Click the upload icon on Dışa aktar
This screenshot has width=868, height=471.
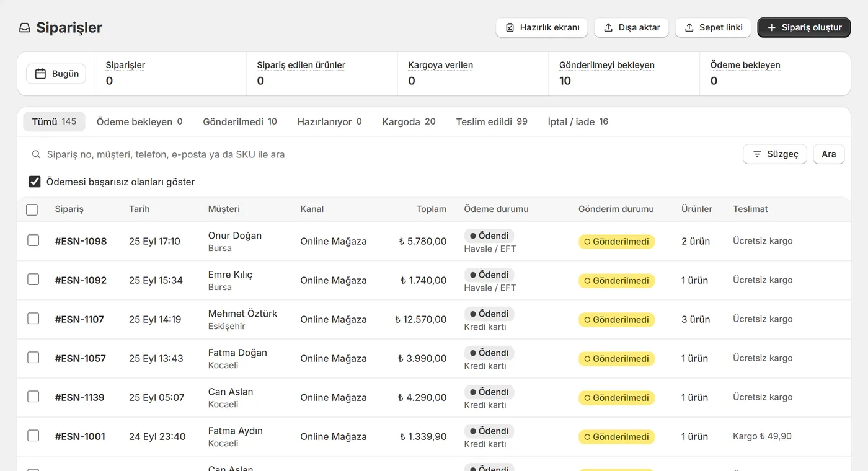coord(608,28)
